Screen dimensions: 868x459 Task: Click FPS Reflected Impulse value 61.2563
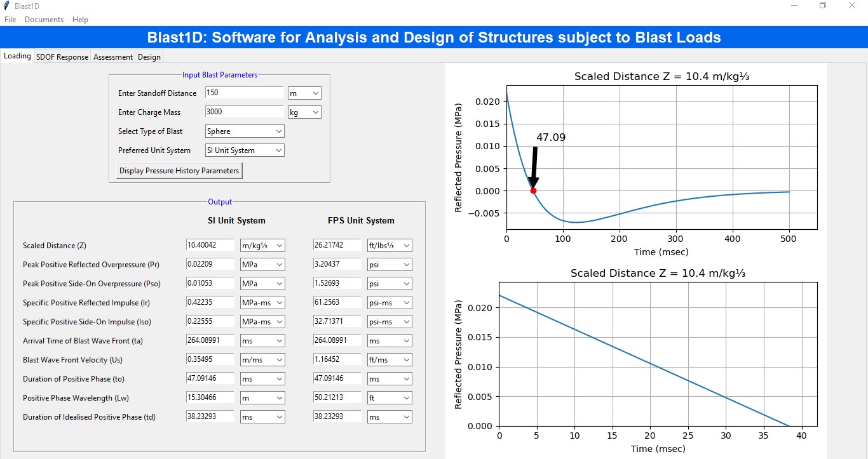pos(337,302)
